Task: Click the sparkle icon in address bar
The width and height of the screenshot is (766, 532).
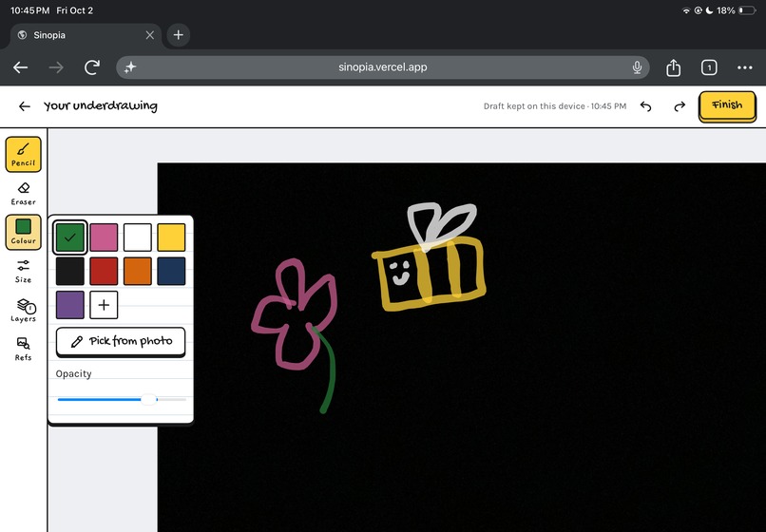Action: [130, 67]
